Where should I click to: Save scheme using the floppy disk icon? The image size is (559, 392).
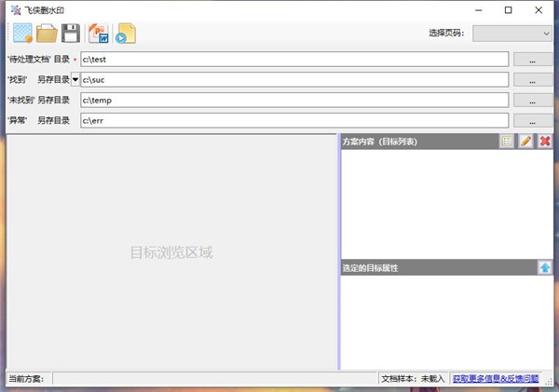point(71,34)
